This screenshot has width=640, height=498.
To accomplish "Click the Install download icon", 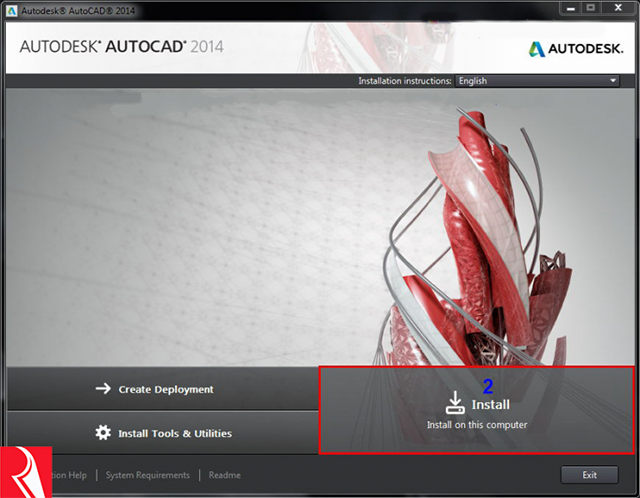I will pos(454,403).
